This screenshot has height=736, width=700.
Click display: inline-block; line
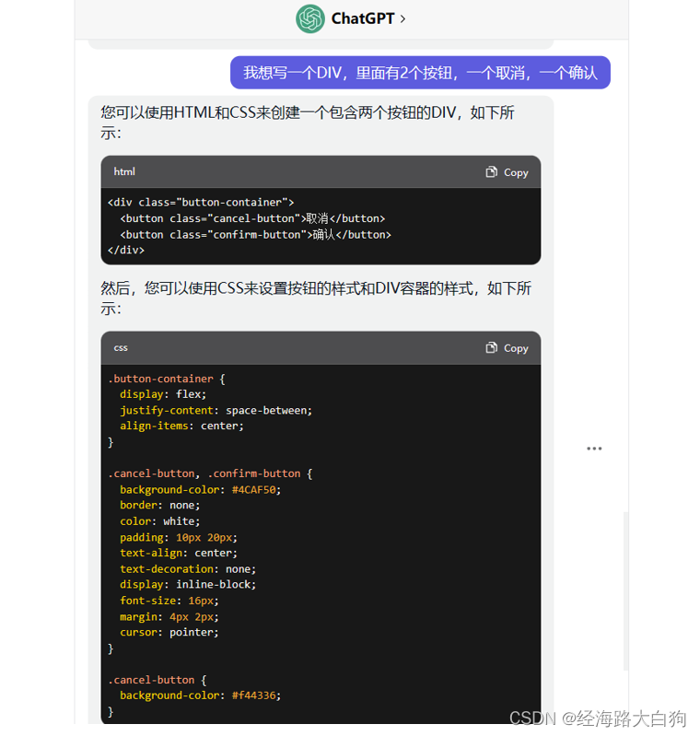coord(188,584)
